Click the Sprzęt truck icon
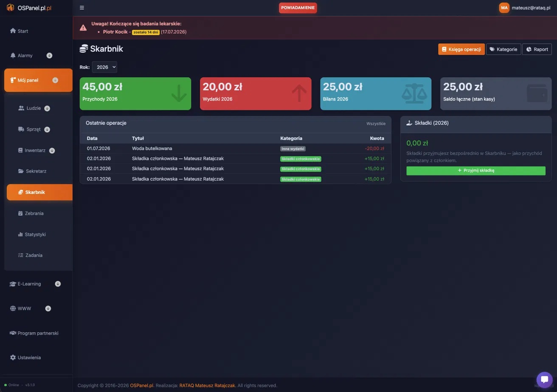Screen dimensions: 557x392 (x=21, y=129)
